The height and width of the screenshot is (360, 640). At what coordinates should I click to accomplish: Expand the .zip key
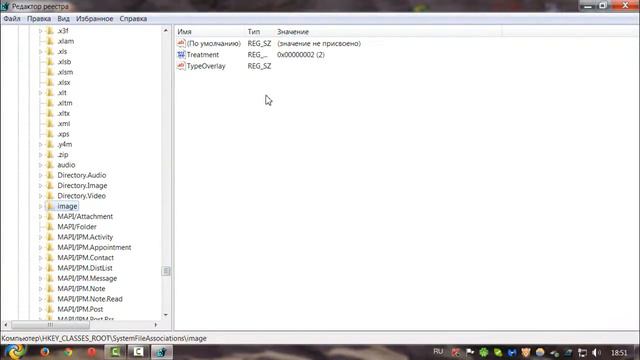tap(40, 155)
